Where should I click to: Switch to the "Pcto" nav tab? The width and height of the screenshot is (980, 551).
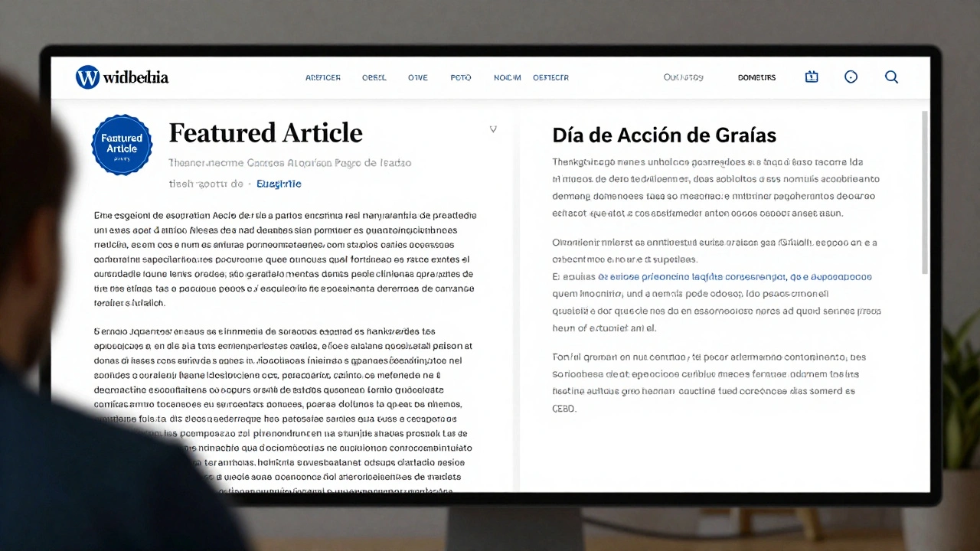[460, 77]
